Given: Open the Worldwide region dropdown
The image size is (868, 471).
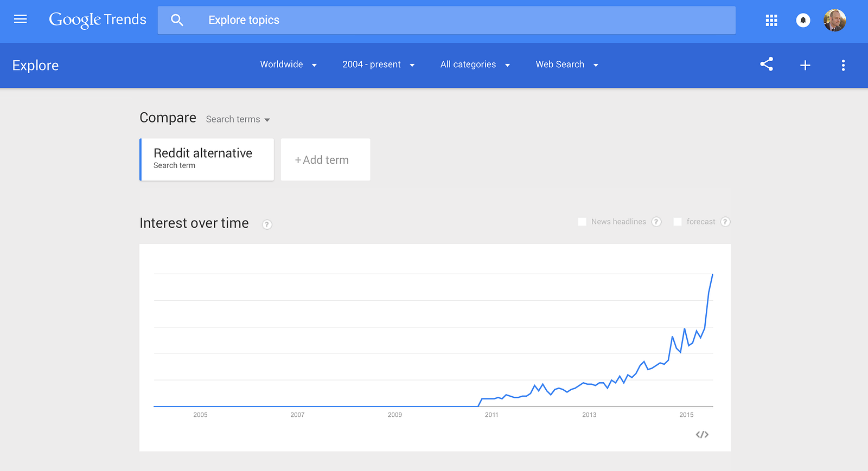Looking at the screenshot, I should [288, 64].
